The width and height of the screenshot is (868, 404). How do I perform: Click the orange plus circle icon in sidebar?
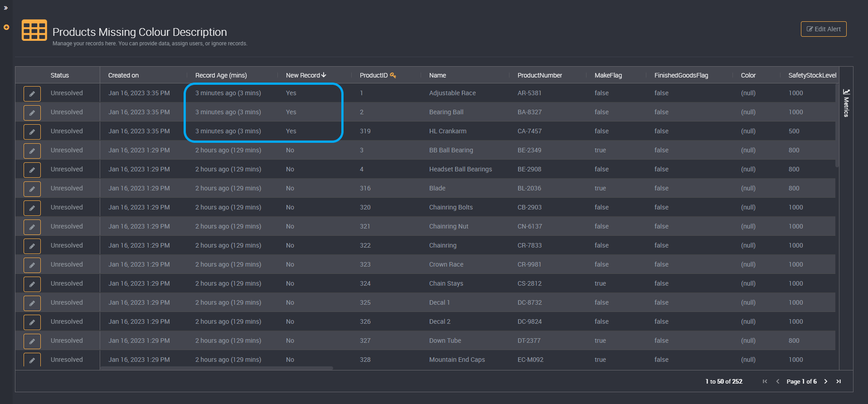point(6,27)
